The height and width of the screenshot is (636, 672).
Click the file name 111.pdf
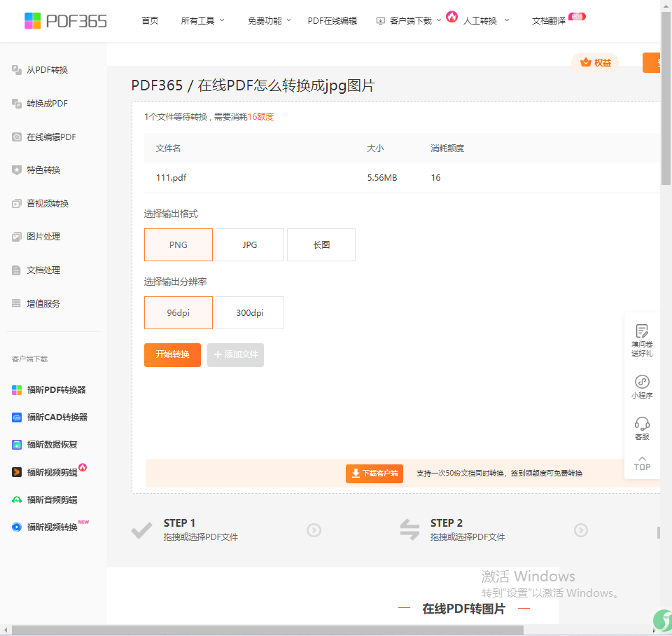(x=171, y=177)
